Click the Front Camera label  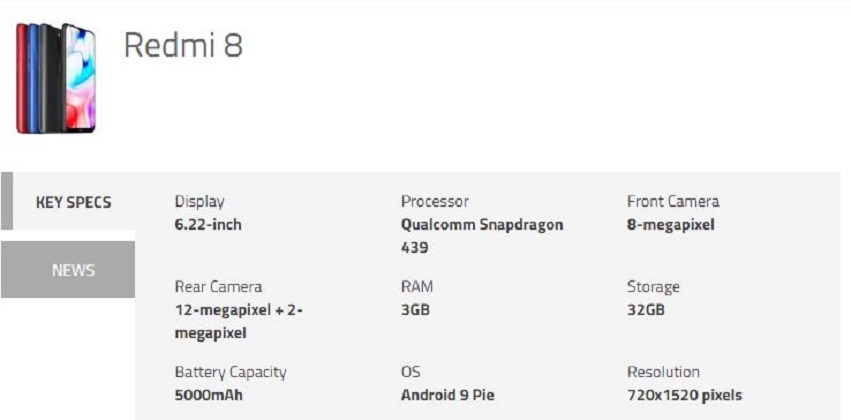click(673, 201)
